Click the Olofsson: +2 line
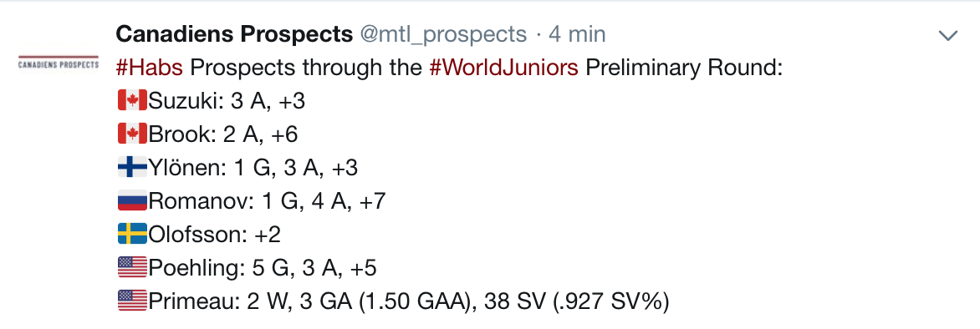Image resolution: width=980 pixels, height=329 pixels. coord(215,235)
